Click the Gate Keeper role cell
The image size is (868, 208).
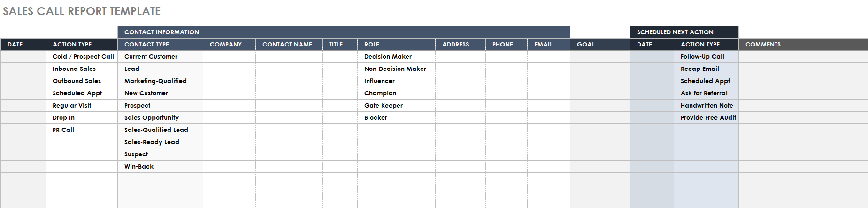click(x=397, y=105)
